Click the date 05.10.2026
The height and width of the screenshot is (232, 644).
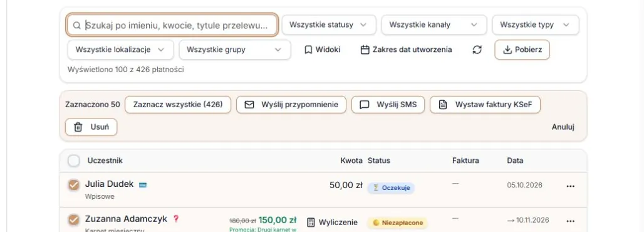(524, 185)
